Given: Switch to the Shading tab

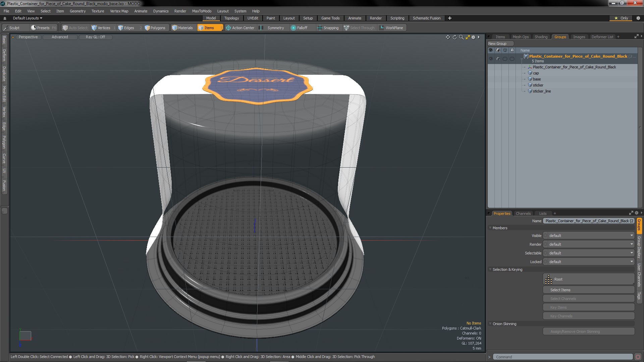Looking at the screenshot, I should pos(541,37).
